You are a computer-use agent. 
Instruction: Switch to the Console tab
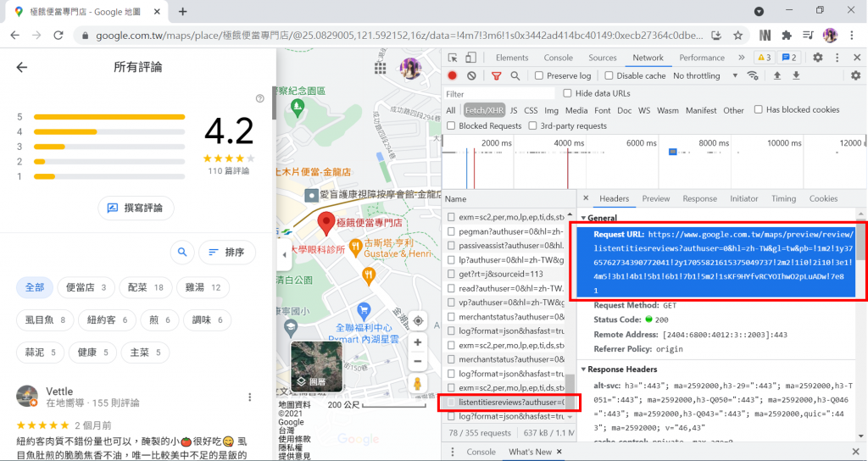[x=558, y=58]
